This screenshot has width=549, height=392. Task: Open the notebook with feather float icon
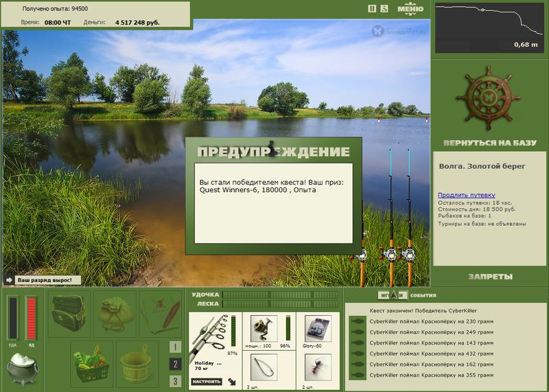tap(161, 314)
